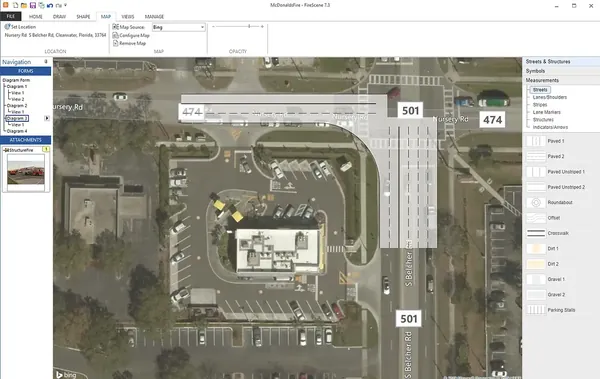This screenshot has width=600, height=379.
Task: Select the Paved 1 street icon
Action: point(536,141)
